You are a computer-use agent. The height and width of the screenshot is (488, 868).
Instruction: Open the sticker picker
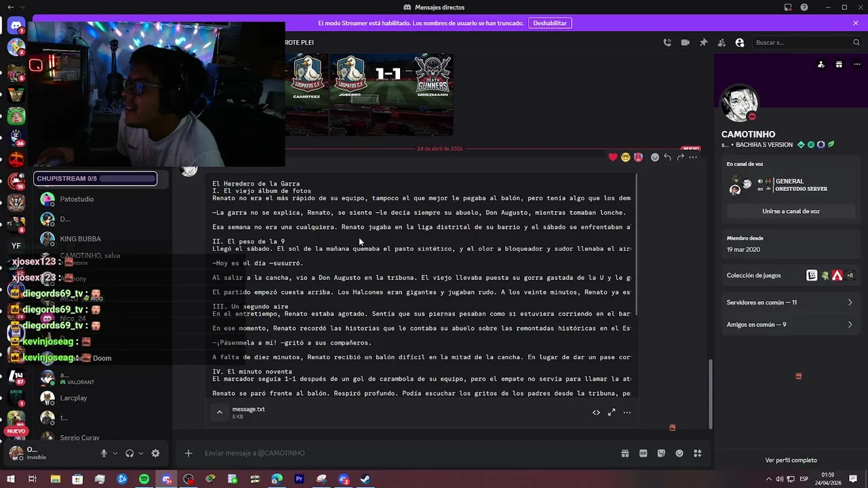[x=661, y=453]
